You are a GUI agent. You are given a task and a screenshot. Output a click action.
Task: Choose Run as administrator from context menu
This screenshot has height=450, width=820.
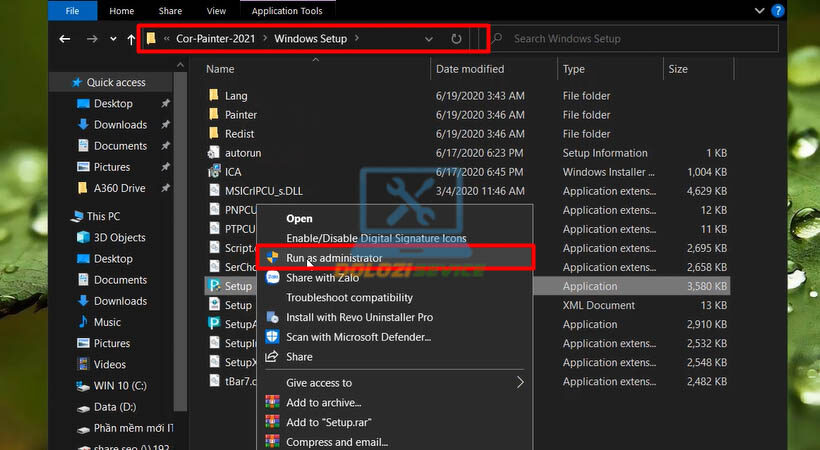click(334, 258)
